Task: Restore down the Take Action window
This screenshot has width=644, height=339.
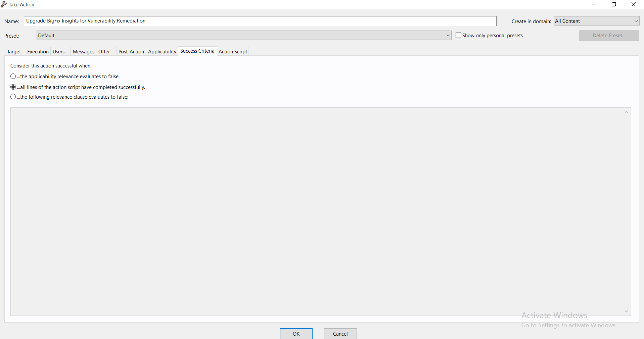Action: coord(614,4)
